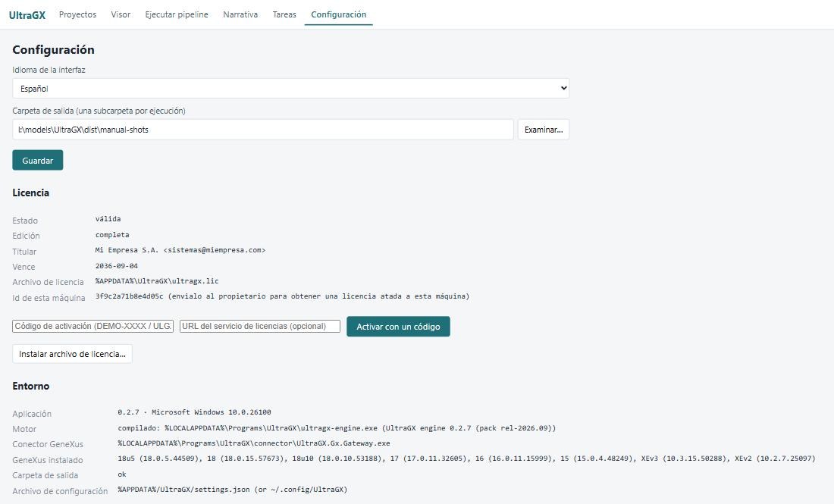Viewport: 834px width, 504px height.
Task: Click the Configuración page heading
Action: click(x=53, y=49)
